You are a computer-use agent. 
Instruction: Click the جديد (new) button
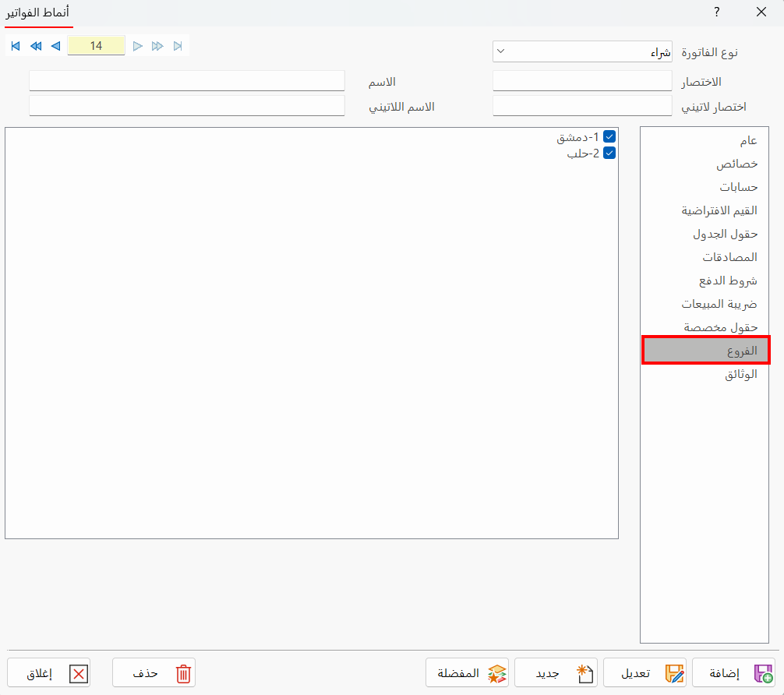pyautogui.click(x=556, y=673)
